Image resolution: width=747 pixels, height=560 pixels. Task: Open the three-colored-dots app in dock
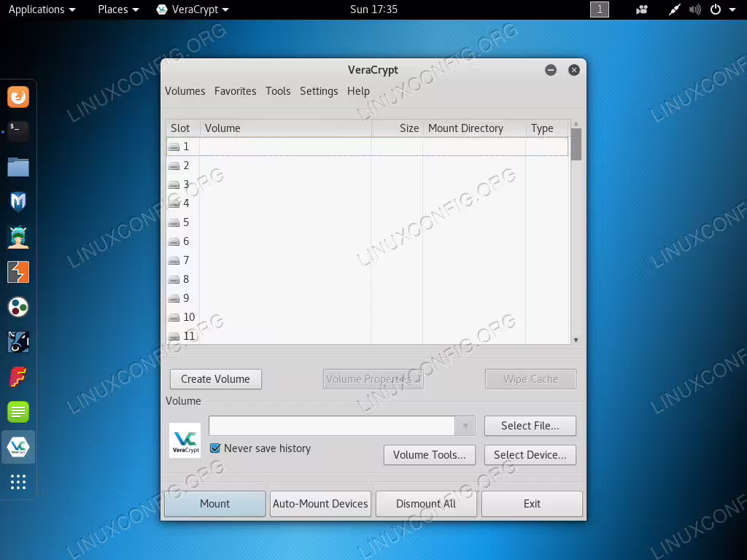coord(18,307)
